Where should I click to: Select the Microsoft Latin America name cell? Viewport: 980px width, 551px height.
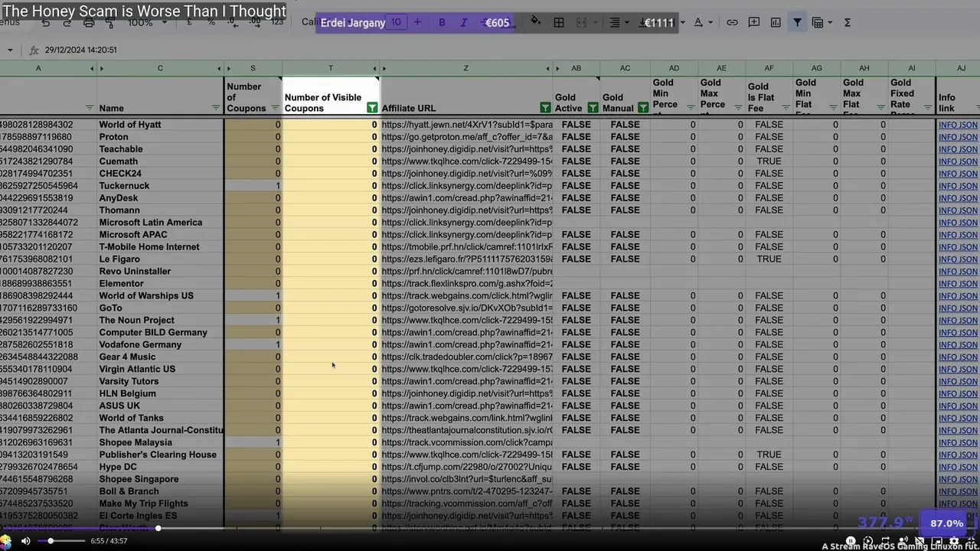(160, 223)
